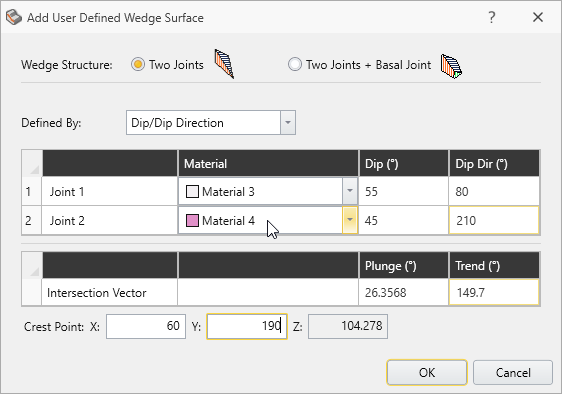Viewport: 562px width, 394px height.
Task: Click the wedge surface icon in the title bar
Action: click(14, 18)
